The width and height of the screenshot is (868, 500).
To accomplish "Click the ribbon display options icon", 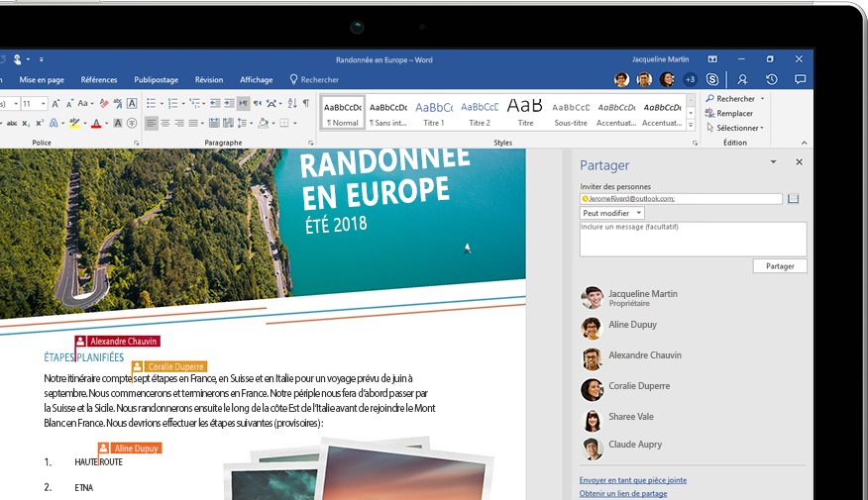I will (712, 59).
